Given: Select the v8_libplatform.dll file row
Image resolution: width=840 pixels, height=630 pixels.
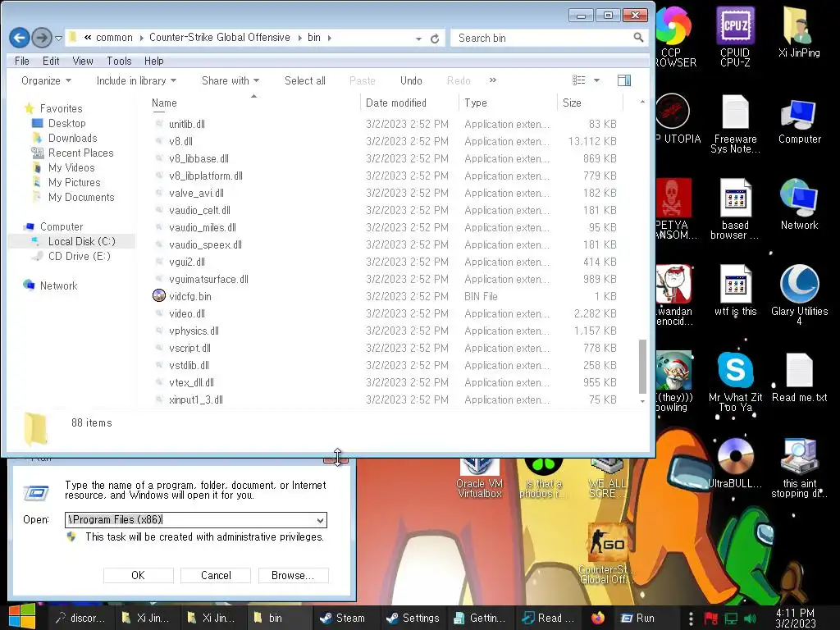Looking at the screenshot, I should coord(386,176).
